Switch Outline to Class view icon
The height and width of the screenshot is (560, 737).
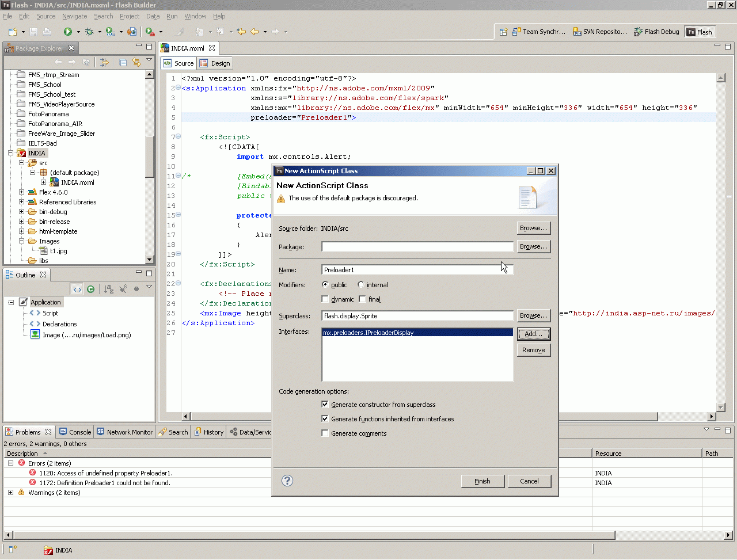pyautogui.click(x=90, y=289)
